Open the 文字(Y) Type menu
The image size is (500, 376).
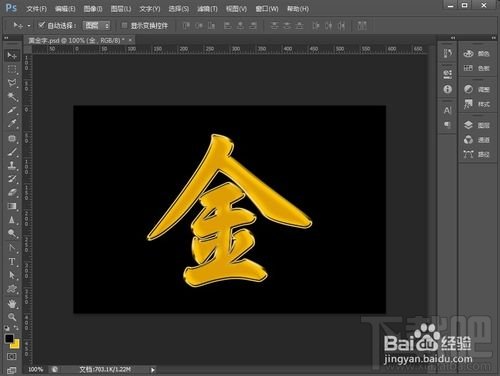150,9
